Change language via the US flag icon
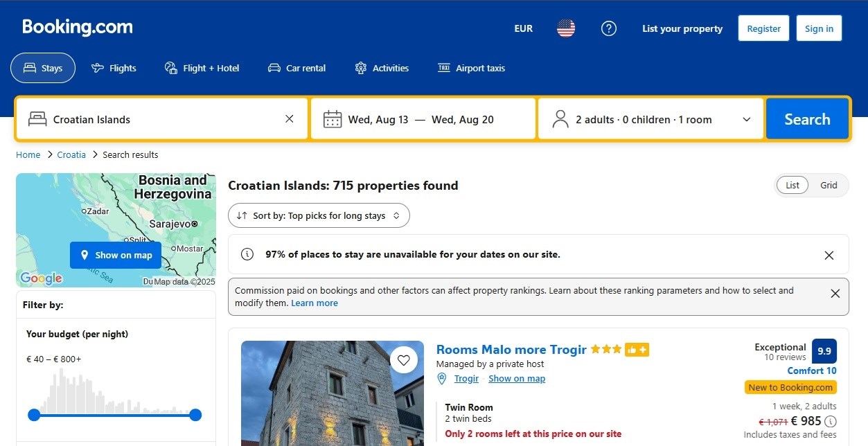 (x=566, y=28)
